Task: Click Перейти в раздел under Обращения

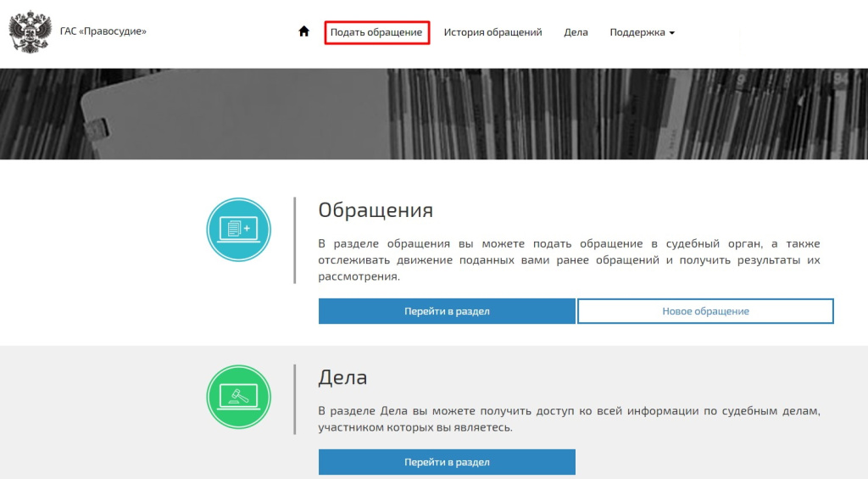Action: tap(447, 311)
